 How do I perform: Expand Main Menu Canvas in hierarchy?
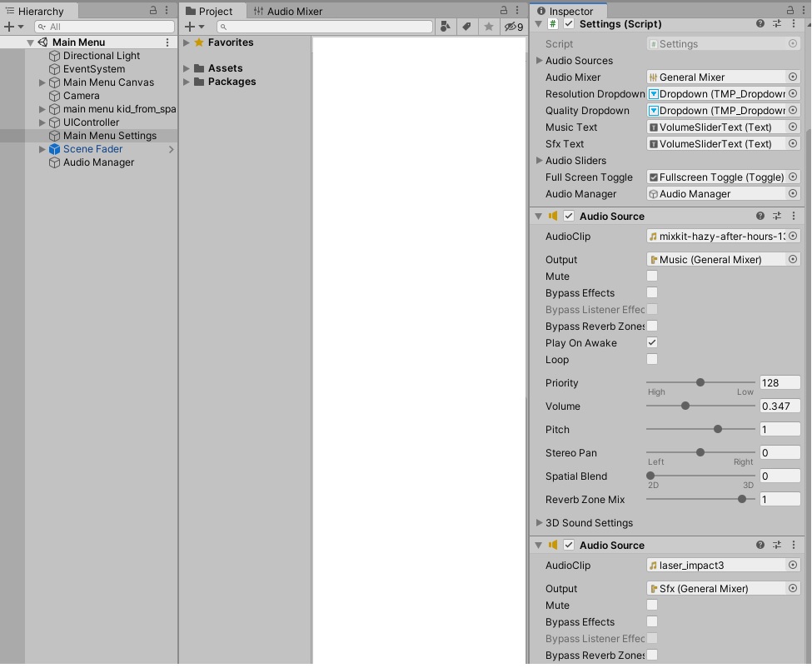pos(42,82)
